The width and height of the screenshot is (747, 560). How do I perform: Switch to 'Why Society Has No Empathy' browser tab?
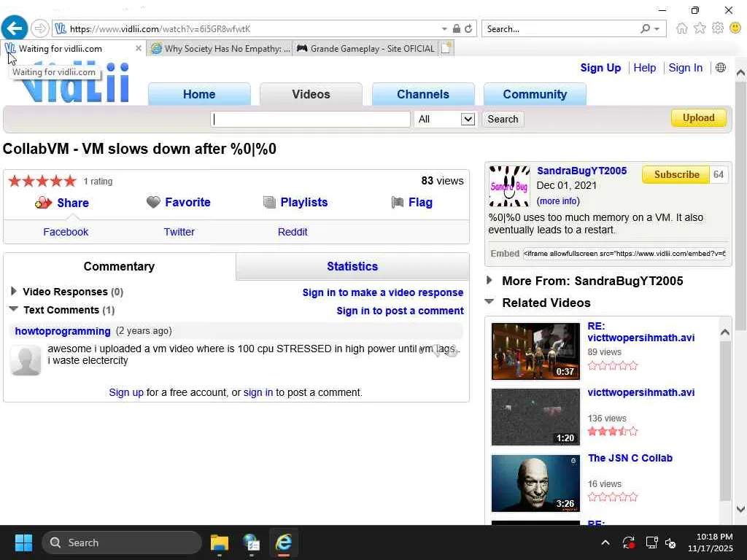(220, 48)
